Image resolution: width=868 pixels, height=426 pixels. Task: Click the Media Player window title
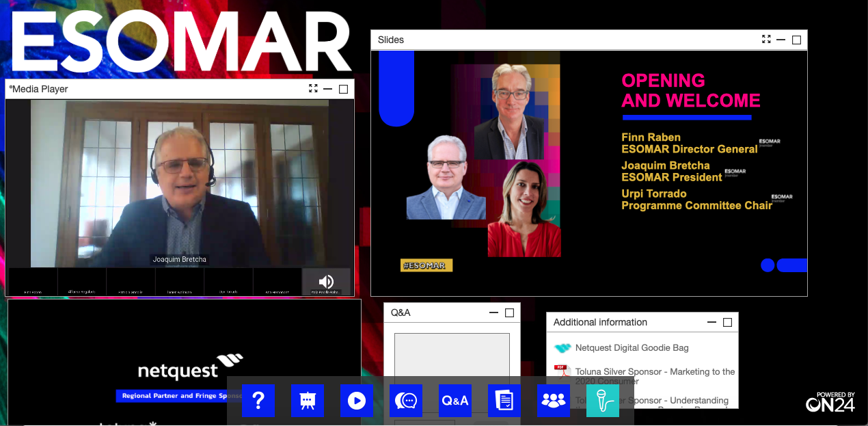[x=38, y=89]
